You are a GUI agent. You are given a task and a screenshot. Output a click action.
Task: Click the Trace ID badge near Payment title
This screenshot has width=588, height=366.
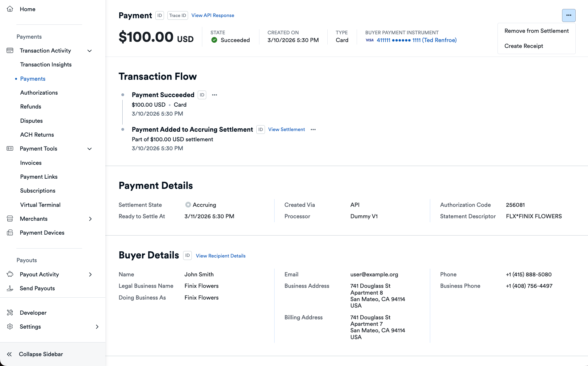point(177,15)
